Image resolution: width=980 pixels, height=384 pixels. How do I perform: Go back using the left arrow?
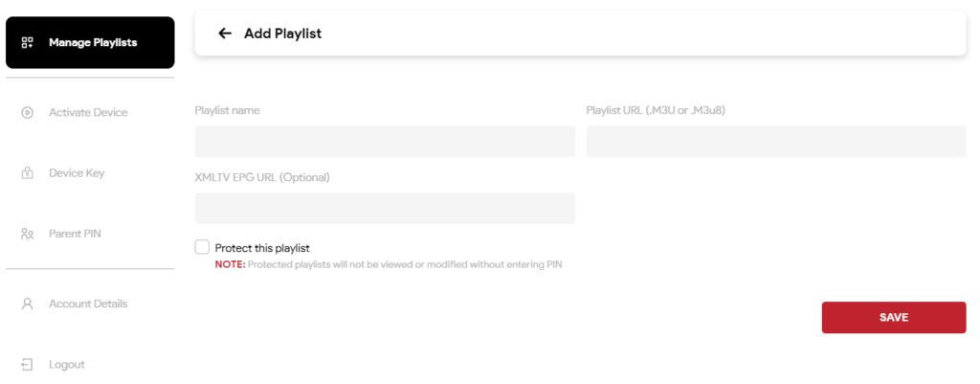pyautogui.click(x=225, y=34)
